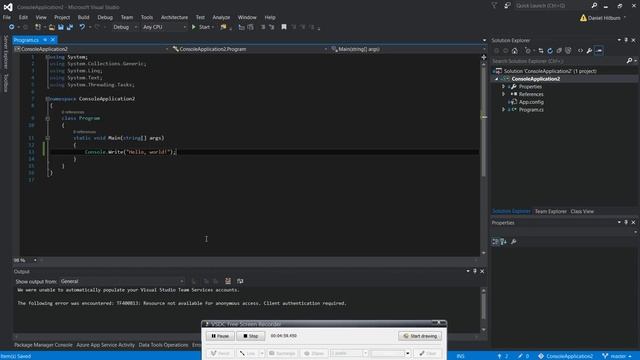Open the Window menu
The width and height of the screenshot is (640, 360).
(247, 17)
